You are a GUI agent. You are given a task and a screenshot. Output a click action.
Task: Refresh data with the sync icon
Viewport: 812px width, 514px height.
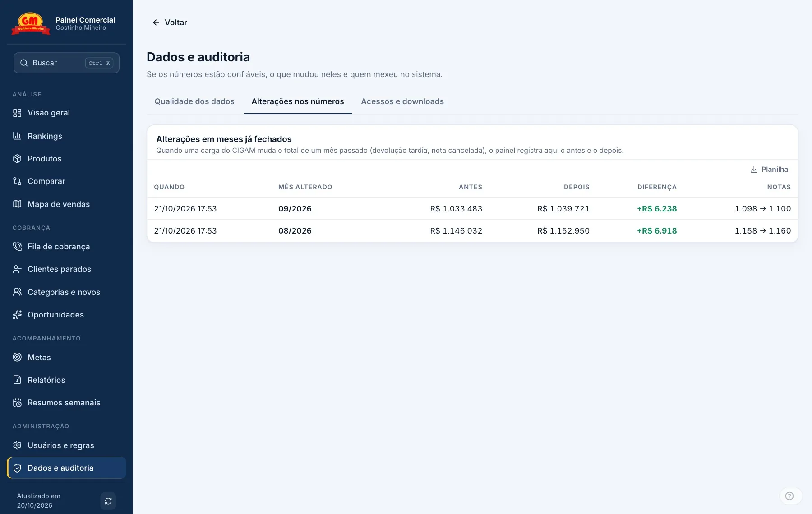tap(108, 501)
